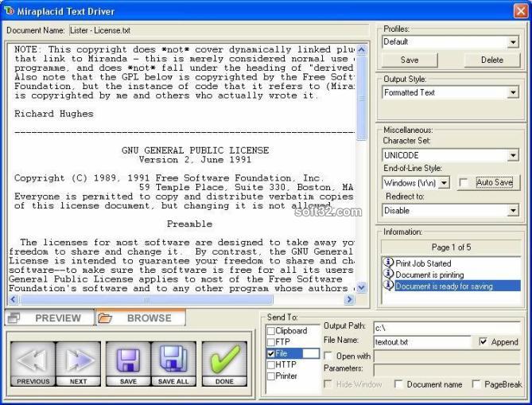
Task: Check the Open with checkbox
Action: coord(328,356)
